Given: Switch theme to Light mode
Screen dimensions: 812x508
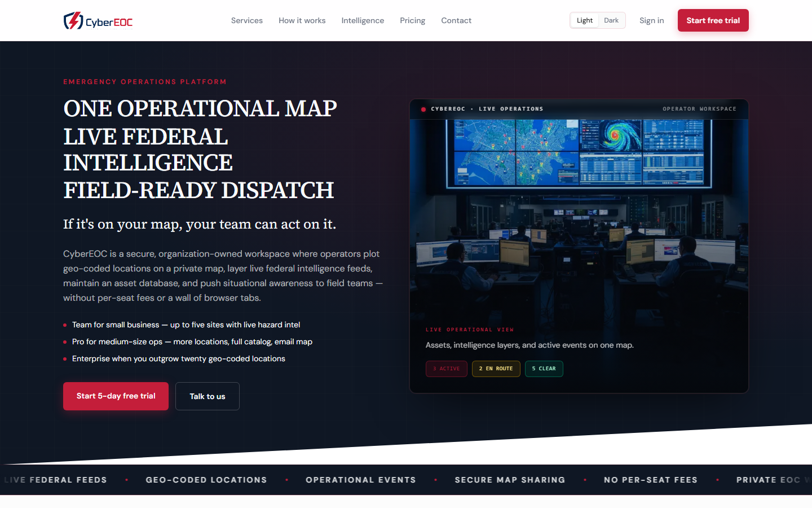Looking at the screenshot, I should (585, 20).
